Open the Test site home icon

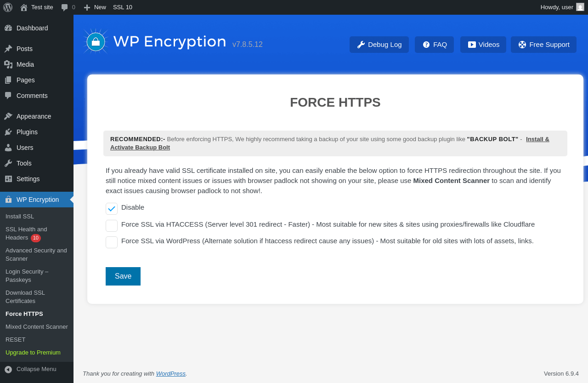(x=24, y=7)
